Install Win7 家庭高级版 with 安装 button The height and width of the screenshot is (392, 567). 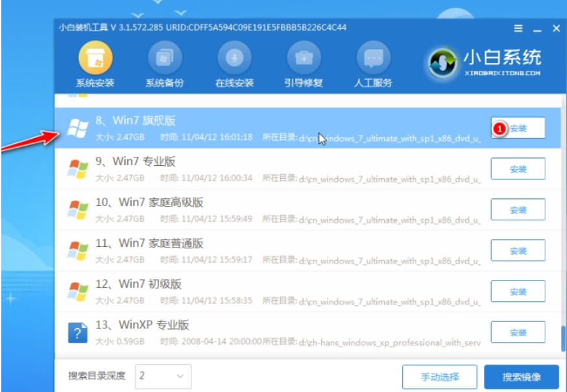point(518,209)
